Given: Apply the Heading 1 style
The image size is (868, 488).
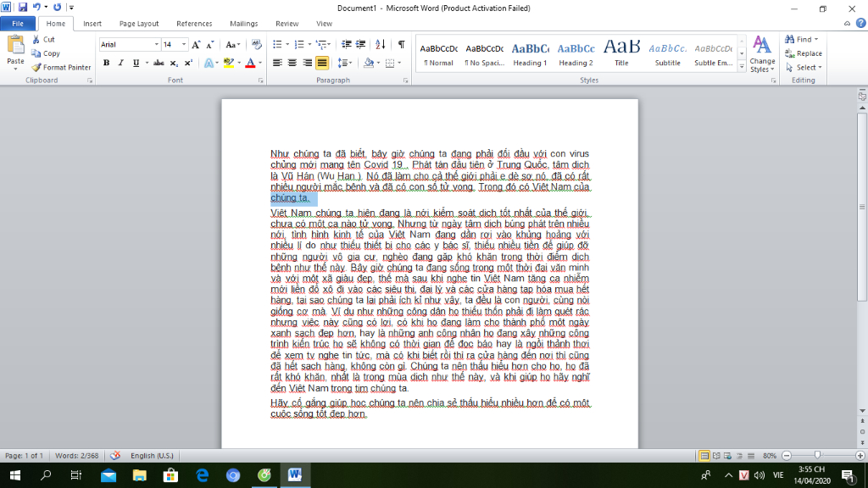Looking at the screenshot, I should 530,53.
